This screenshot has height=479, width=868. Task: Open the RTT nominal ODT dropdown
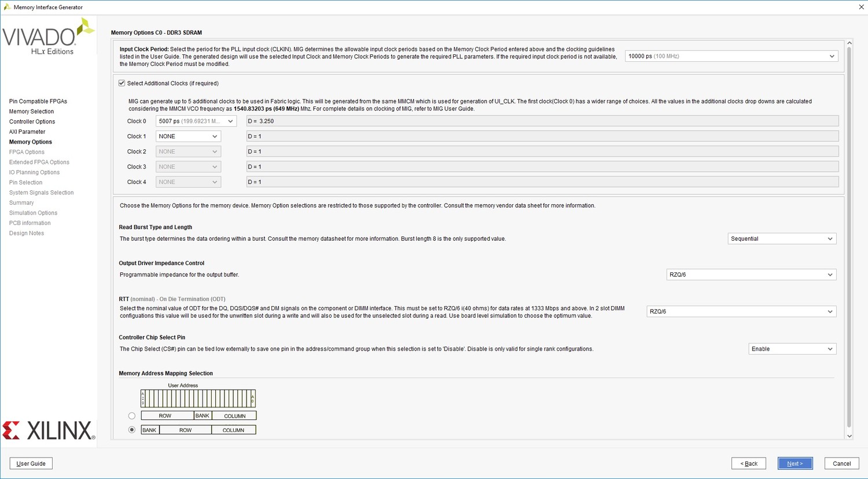click(x=741, y=312)
